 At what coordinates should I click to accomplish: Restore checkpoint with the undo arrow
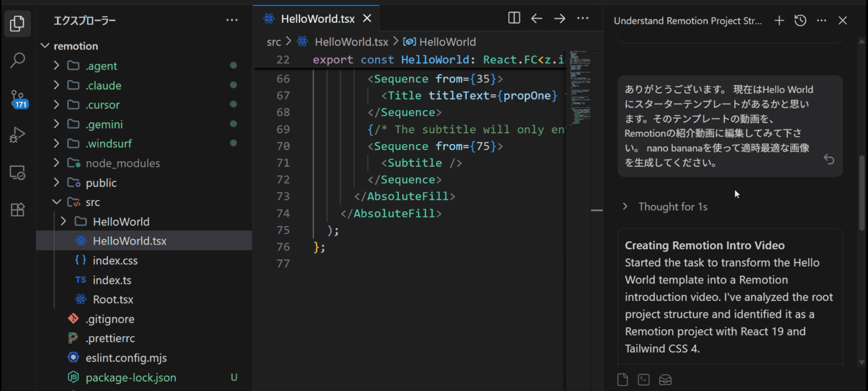click(828, 160)
